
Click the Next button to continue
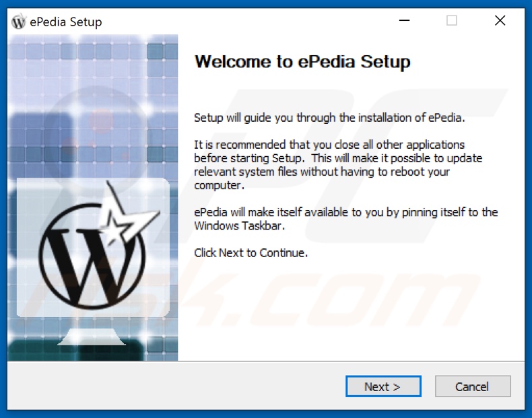coord(383,386)
